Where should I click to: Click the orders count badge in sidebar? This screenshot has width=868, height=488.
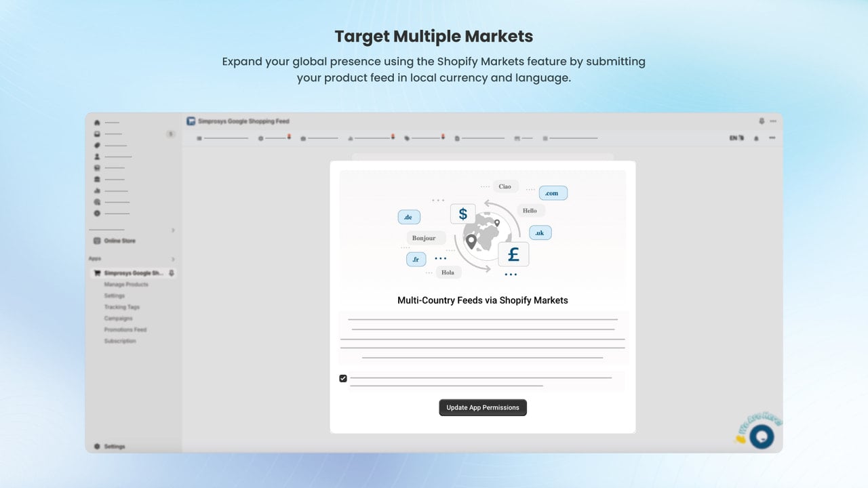(x=170, y=134)
